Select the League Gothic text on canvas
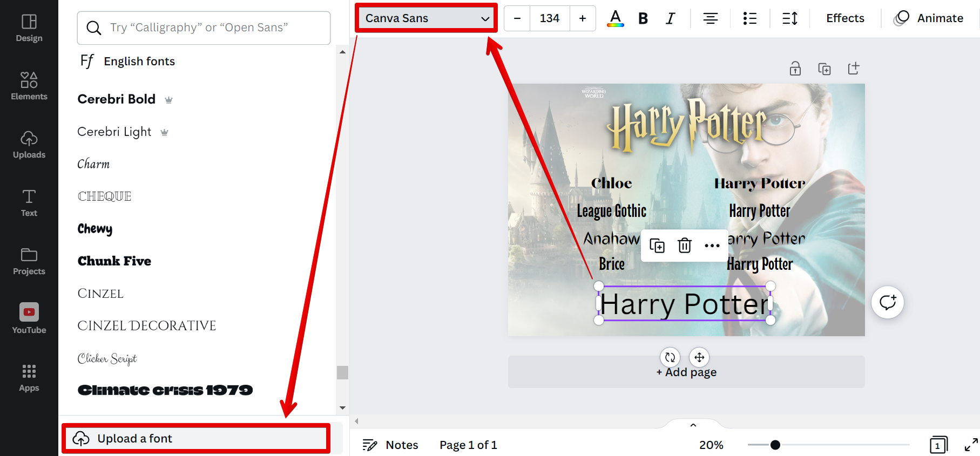This screenshot has width=980, height=456. [x=612, y=210]
